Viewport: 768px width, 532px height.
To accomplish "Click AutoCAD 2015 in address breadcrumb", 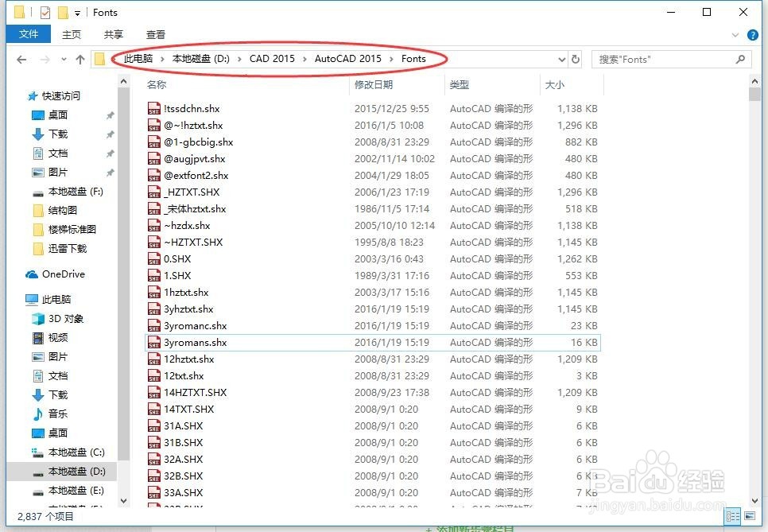I will click(x=347, y=59).
